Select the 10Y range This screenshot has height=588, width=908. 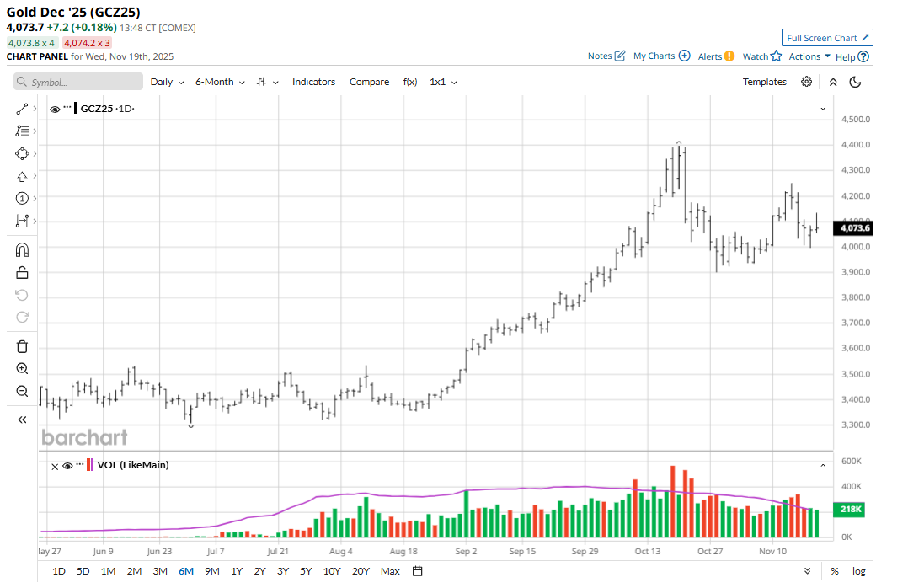(331, 571)
